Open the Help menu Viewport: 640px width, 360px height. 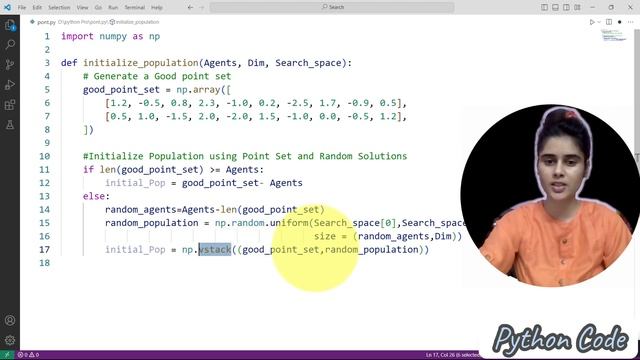pos(157,7)
